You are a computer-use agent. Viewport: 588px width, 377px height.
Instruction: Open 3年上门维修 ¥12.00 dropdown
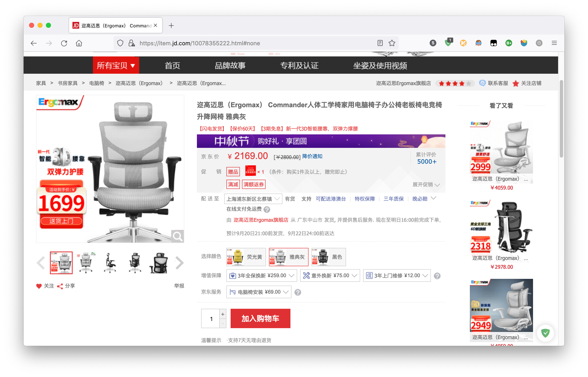pos(397,276)
